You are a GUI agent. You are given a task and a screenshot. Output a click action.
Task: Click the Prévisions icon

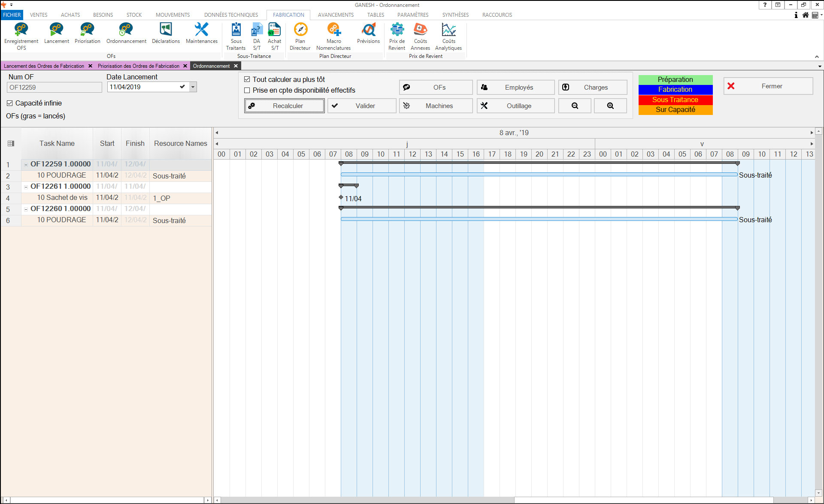click(368, 31)
